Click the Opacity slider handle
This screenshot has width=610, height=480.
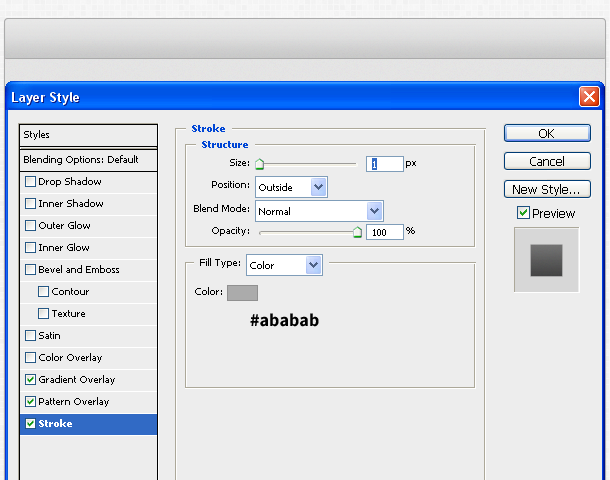click(357, 232)
